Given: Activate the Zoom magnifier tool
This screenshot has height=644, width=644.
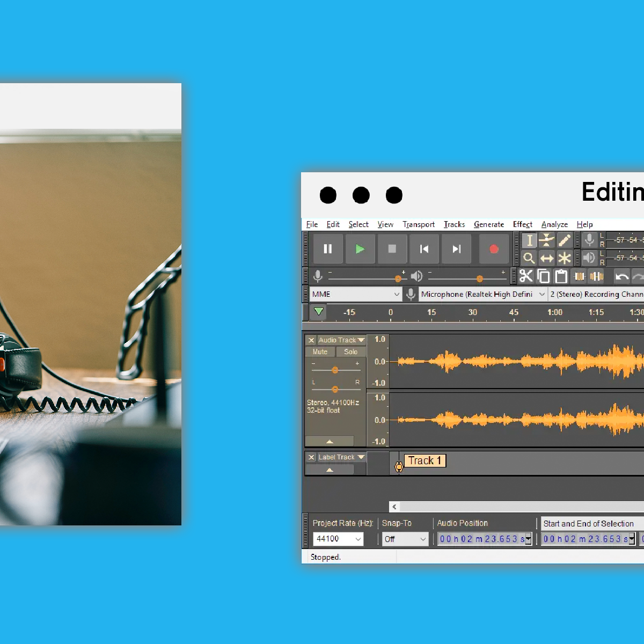Looking at the screenshot, I should (529, 258).
